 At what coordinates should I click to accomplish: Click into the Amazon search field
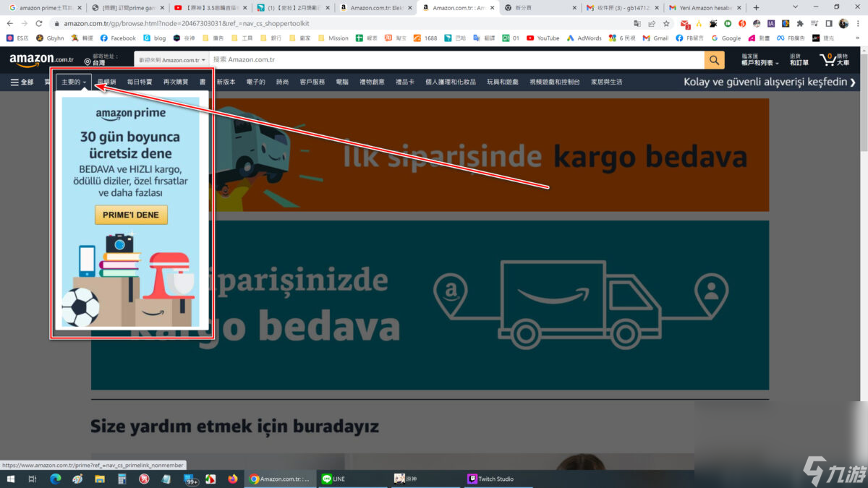[456, 60]
